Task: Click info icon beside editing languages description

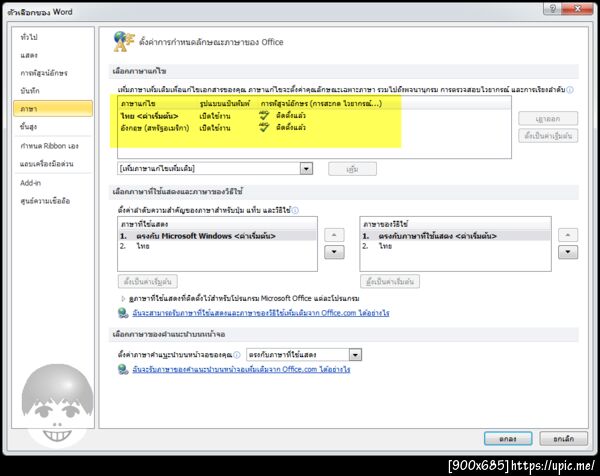Action: [x=570, y=90]
